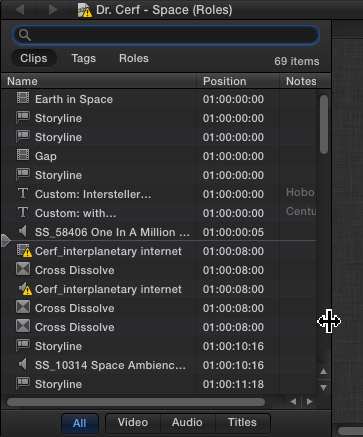Filter the index to Titles
This screenshot has height=437, width=363.
[242, 422]
